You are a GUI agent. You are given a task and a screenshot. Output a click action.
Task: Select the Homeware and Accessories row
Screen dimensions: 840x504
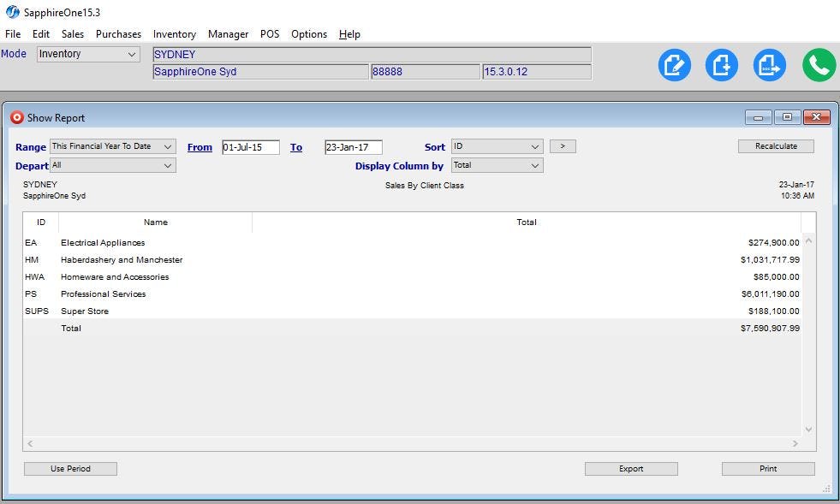pyautogui.click(x=412, y=277)
